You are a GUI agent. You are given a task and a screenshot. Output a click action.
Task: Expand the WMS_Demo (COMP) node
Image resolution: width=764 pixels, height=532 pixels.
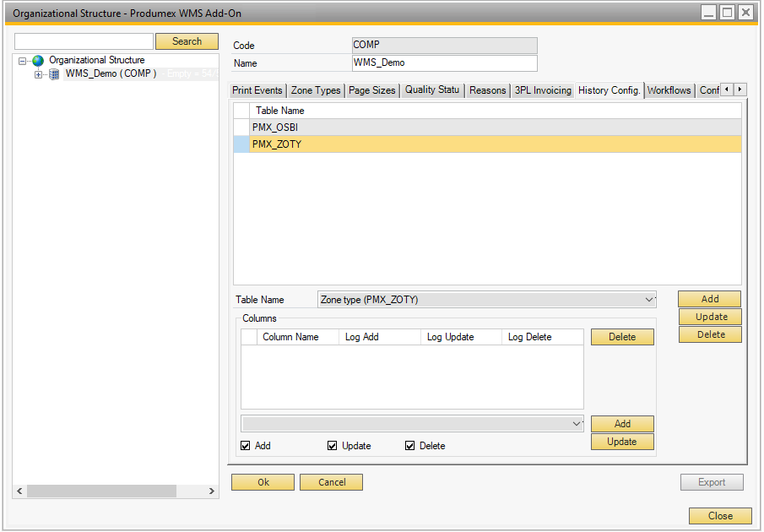coord(38,74)
